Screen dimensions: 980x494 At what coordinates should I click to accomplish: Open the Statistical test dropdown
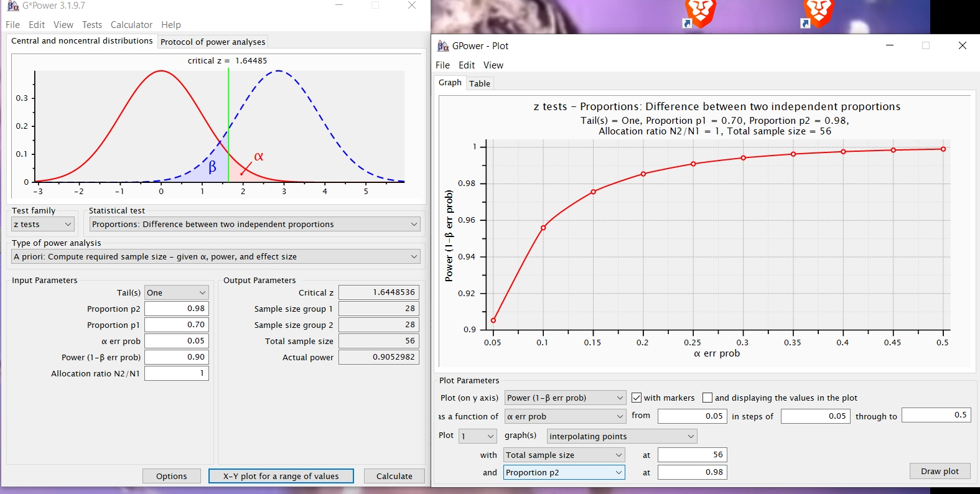(255, 224)
